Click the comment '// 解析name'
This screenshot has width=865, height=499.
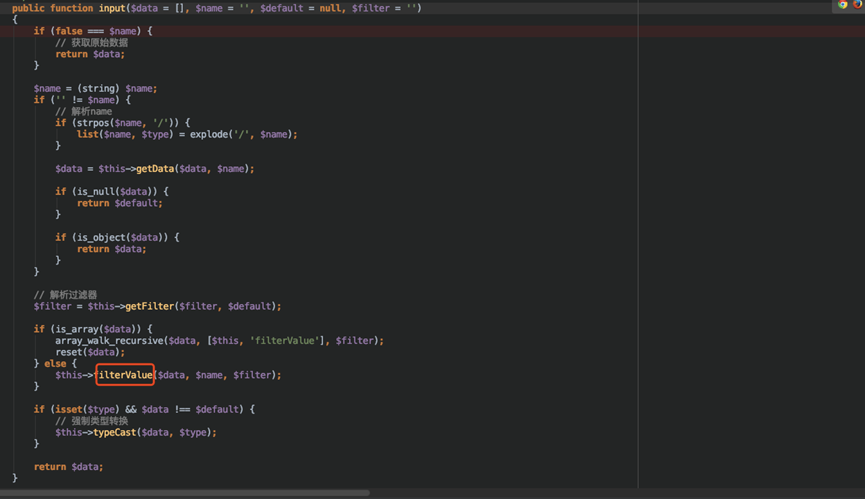coord(83,111)
